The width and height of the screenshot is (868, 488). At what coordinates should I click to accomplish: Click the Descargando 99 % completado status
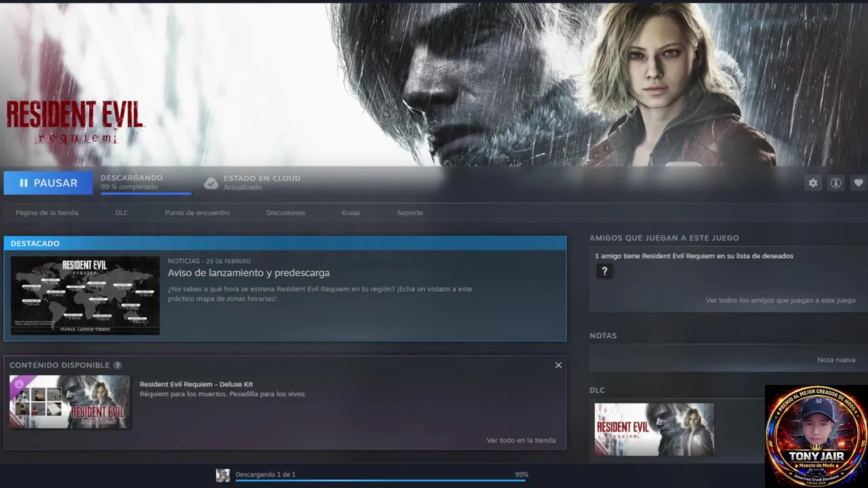132,182
